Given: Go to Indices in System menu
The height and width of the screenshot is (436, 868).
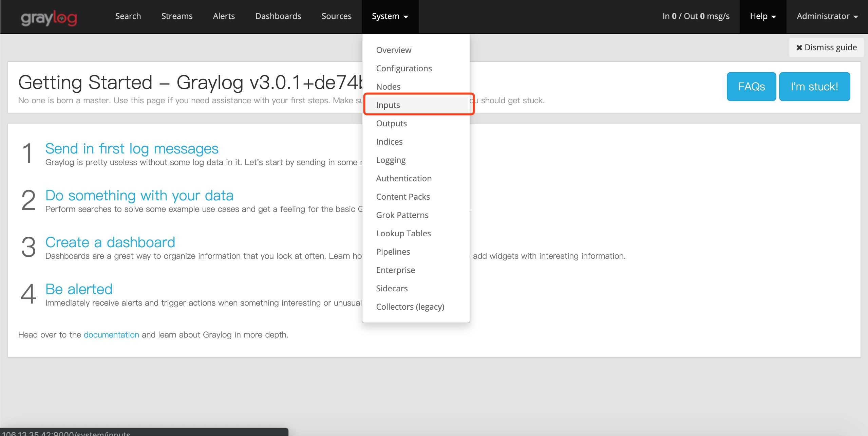Looking at the screenshot, I should tap(389, 142).
